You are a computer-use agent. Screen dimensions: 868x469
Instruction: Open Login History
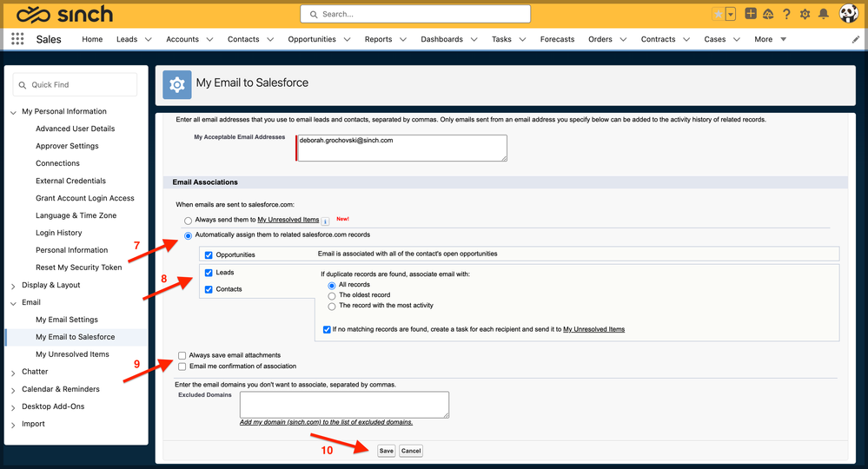click(59, 233)
